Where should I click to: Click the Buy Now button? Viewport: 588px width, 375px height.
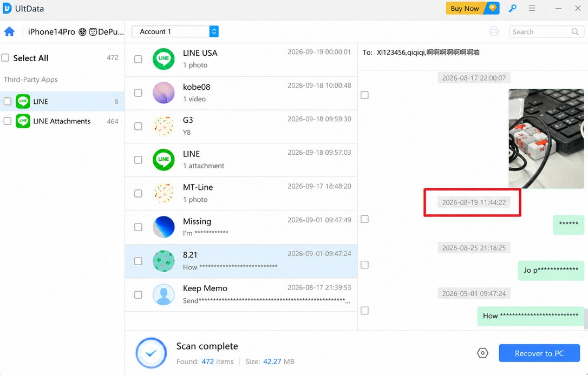click(473, 8)
